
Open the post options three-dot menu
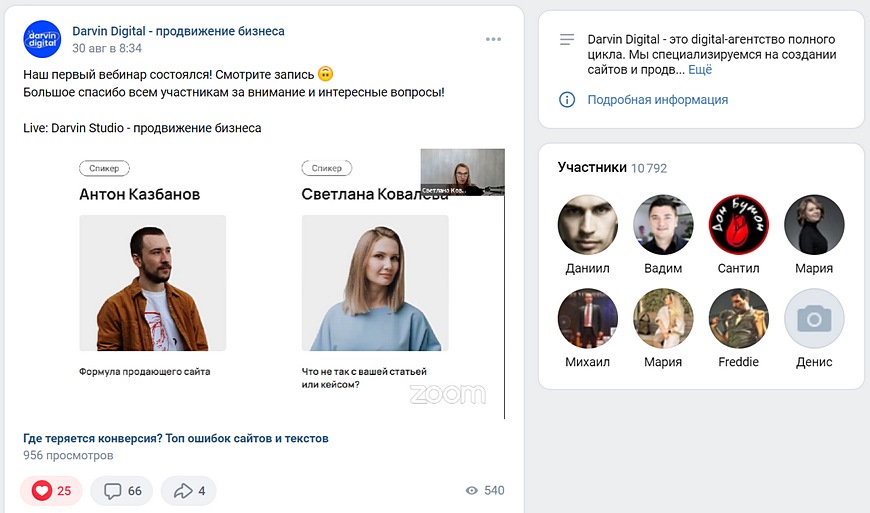493,39
